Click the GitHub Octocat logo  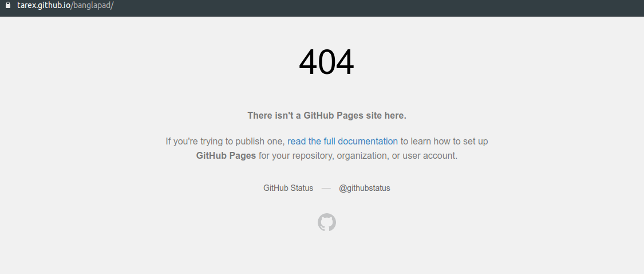pyautogui.click(x=327, y=222)
